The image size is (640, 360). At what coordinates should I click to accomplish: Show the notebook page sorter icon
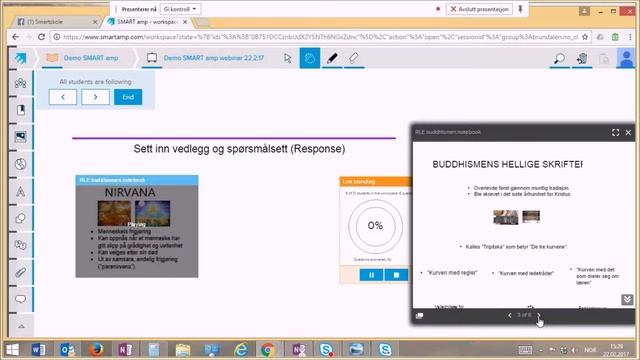coord(420,316)
